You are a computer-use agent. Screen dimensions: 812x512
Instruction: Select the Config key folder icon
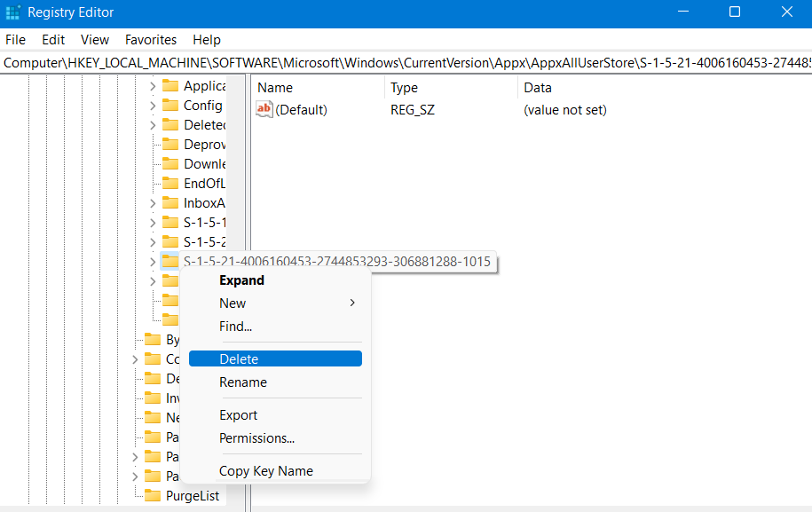tap(169, 106)
